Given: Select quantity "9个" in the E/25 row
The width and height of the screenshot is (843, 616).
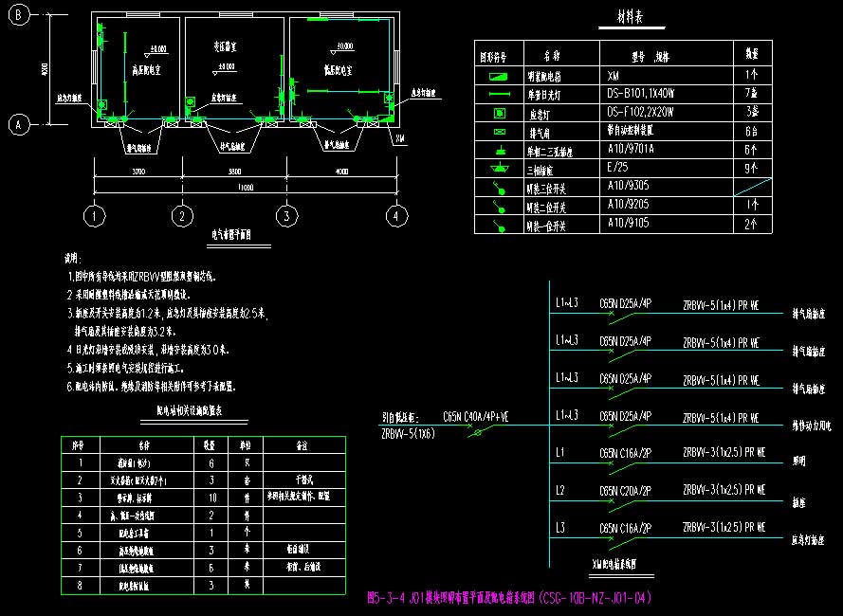Looking at the screenshot, I should (752, 168).
